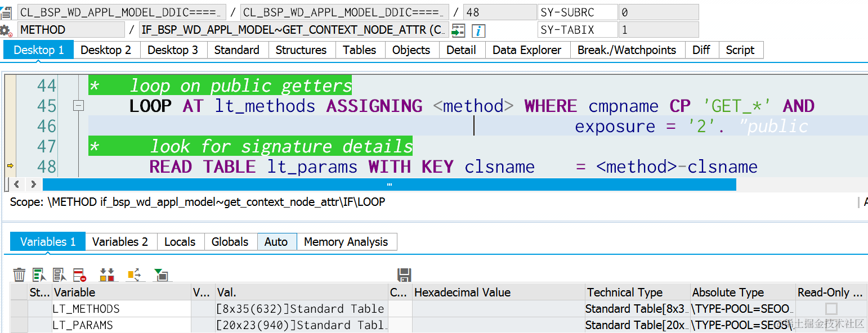The height and width of the screenshot is (333, 868).
Task: Click the Variable column header
Action: coord(122,292)
